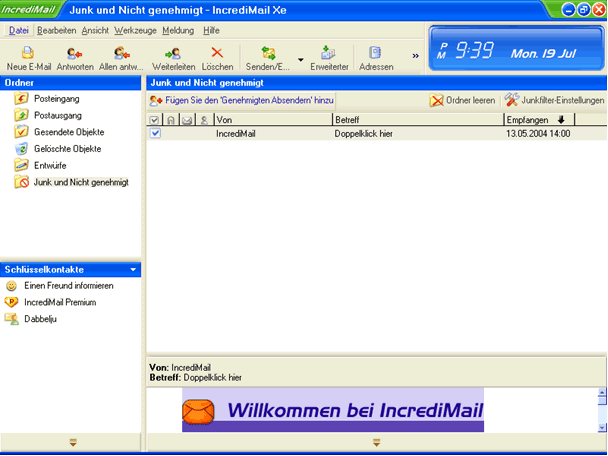The width and height of the screenshot is (608, 456).
Task: Delete the message with Löschen
Action: tap(217, 58)
